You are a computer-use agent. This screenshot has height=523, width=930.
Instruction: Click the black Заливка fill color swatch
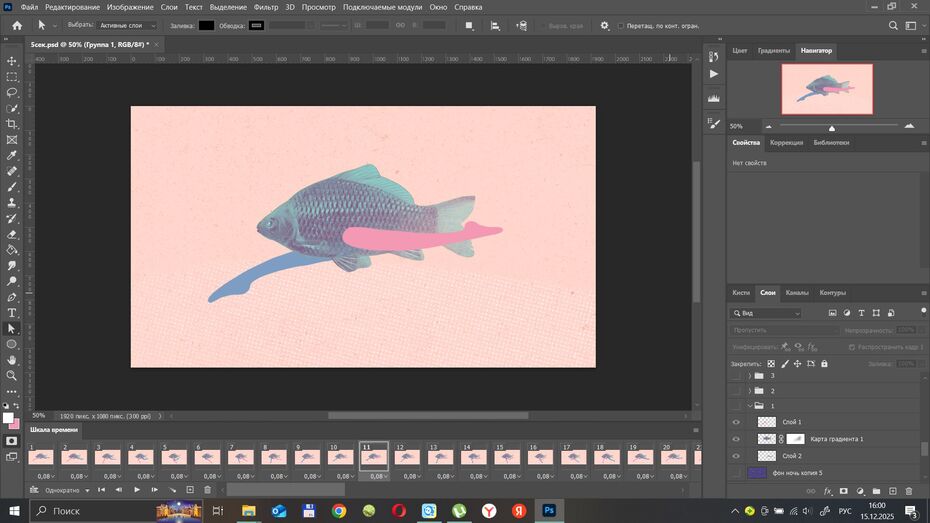tap(206, 25)
